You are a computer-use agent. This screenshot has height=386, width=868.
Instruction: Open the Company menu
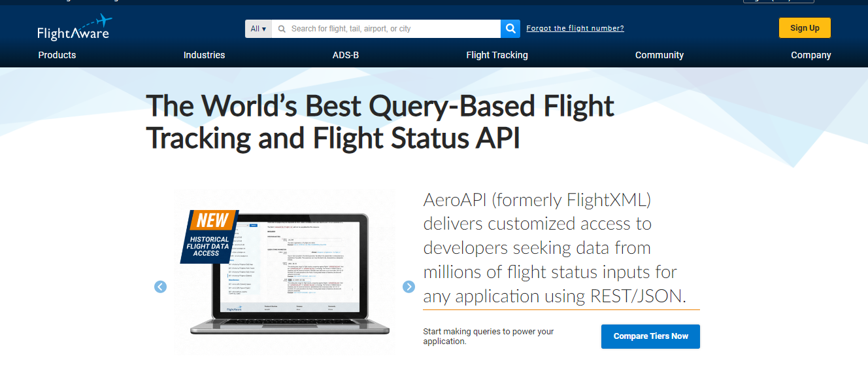pyautogui.click(x=811, y=55)
